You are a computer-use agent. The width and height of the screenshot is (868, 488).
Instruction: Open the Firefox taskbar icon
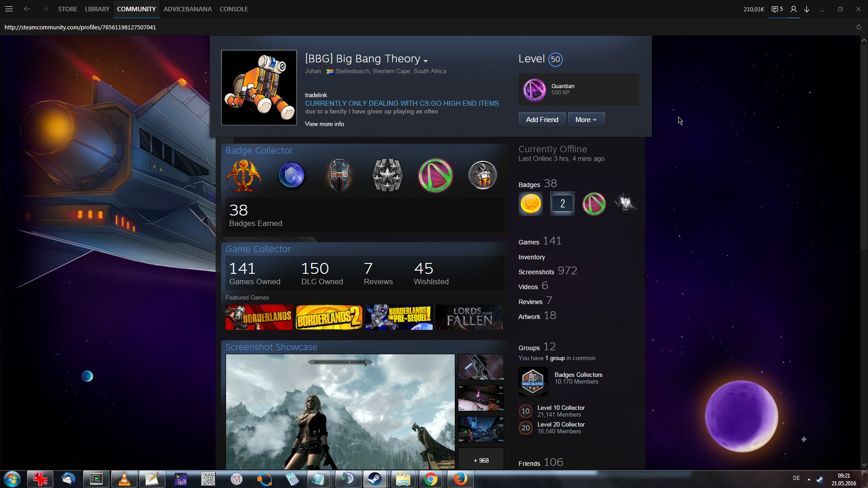[x=460, y=479]
